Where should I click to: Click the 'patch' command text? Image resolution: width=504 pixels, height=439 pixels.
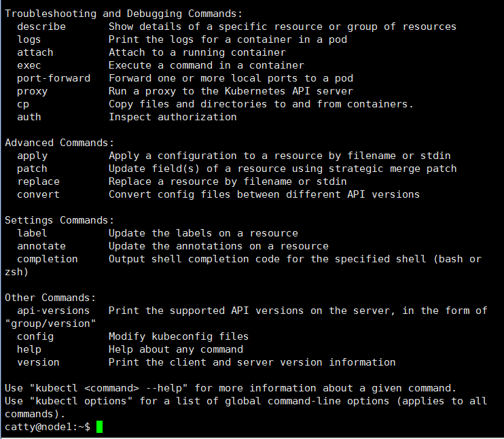click(x=32, y=169)
